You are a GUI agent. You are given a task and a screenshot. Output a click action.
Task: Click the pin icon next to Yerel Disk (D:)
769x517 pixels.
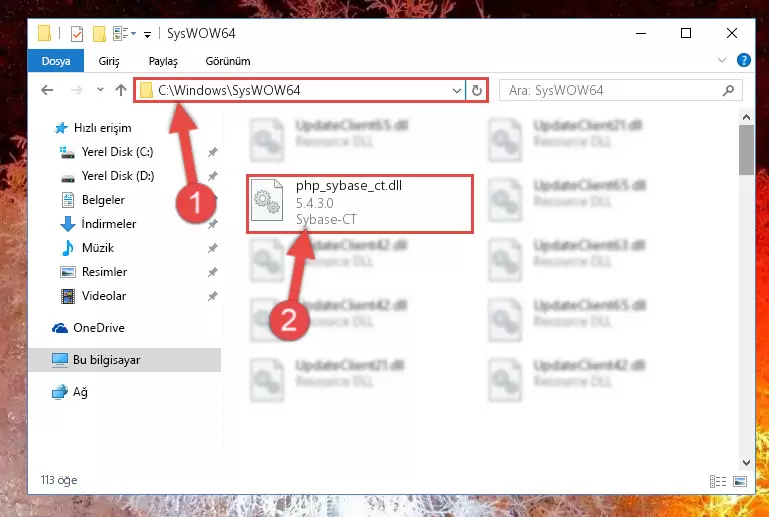tap(212, 176)
